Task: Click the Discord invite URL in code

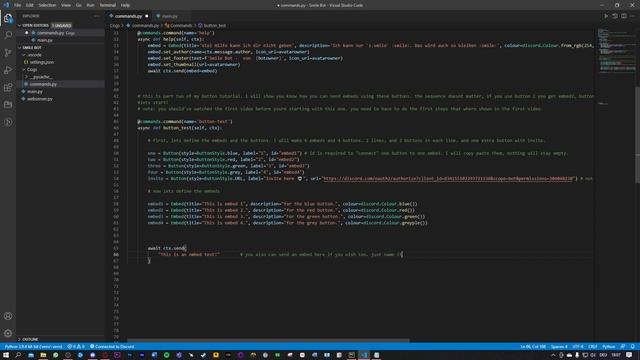Action: [449, 178]
